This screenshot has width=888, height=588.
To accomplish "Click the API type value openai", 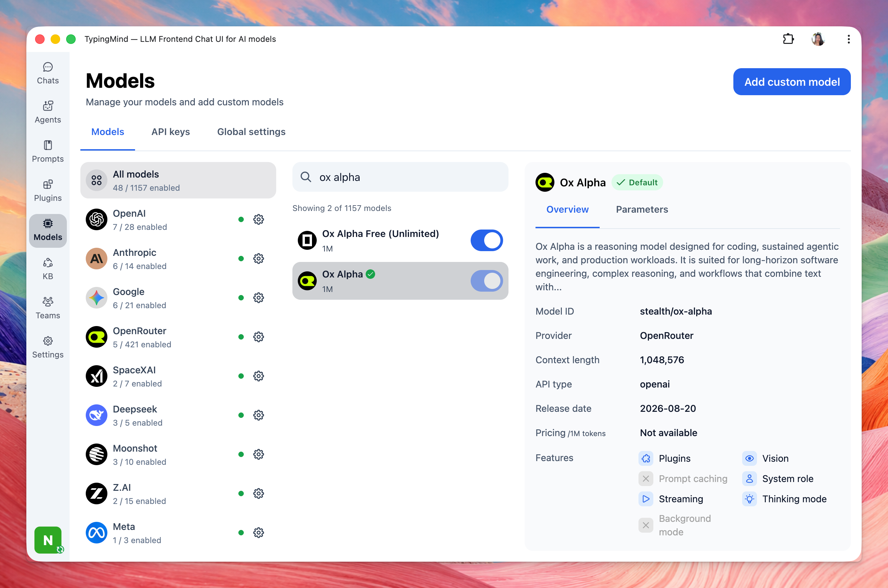I will click(x=654, y=384).
